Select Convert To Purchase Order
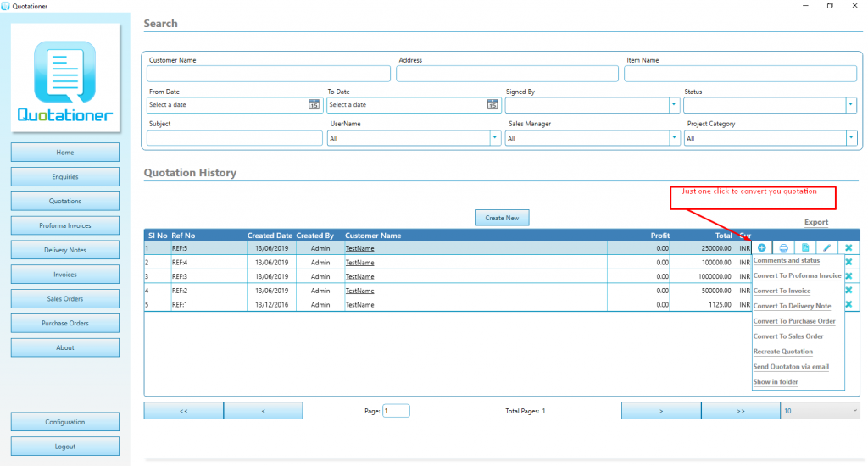868x466 pixels. tap(794, 321)
